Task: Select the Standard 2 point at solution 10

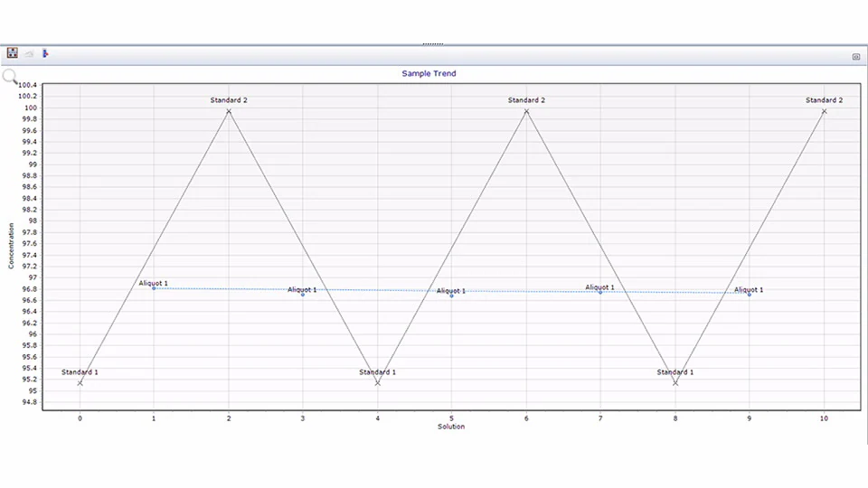Action: click(x=824, y=111)
